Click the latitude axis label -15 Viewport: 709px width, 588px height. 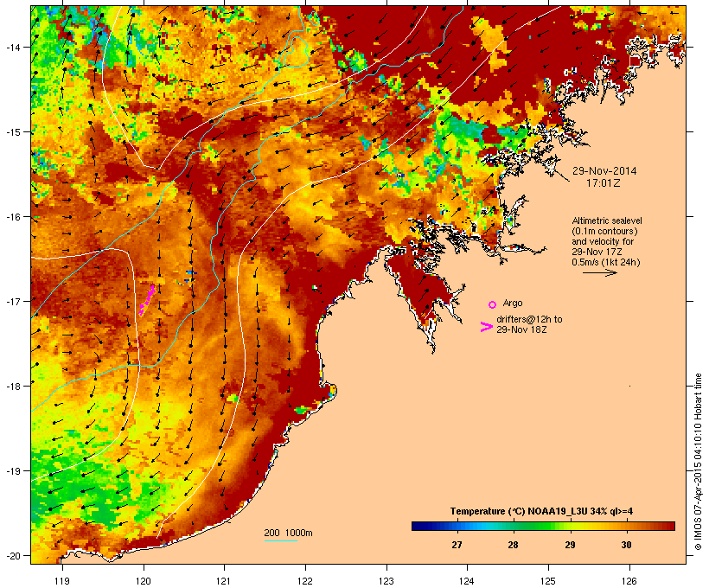pos(13,132)
